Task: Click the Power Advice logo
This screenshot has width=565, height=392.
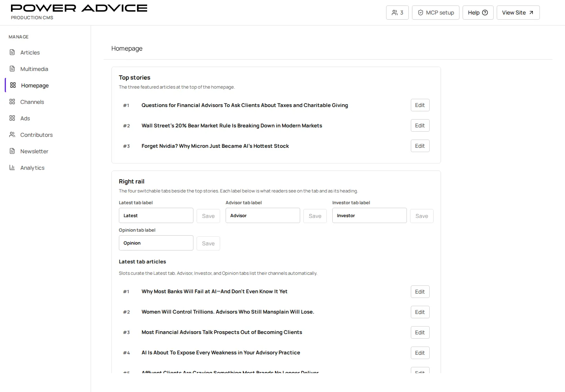Action: (79, 8)
